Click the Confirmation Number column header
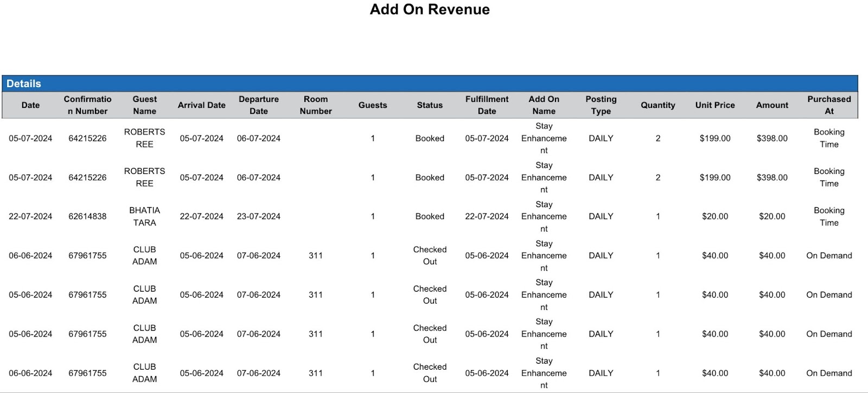This screenshot has height=393, width=868. point(87,105)
